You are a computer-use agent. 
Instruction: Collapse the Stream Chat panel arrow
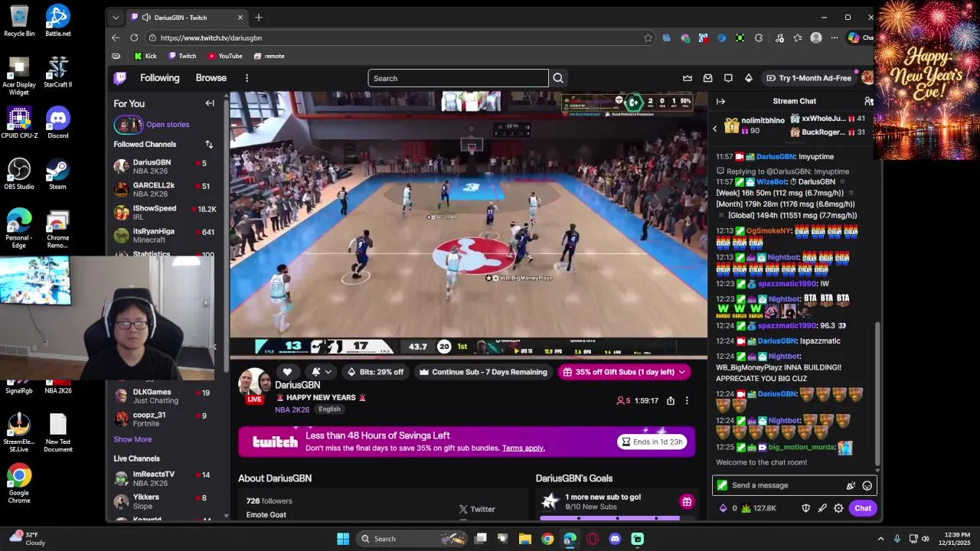tap(720, 101)
